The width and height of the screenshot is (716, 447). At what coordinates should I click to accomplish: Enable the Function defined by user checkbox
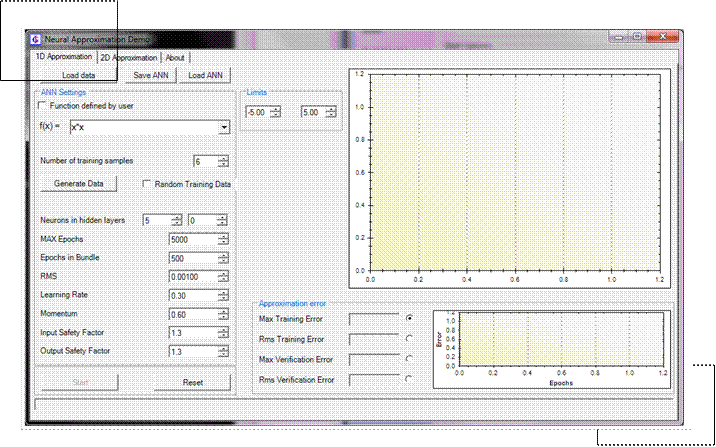click(42, 105)
